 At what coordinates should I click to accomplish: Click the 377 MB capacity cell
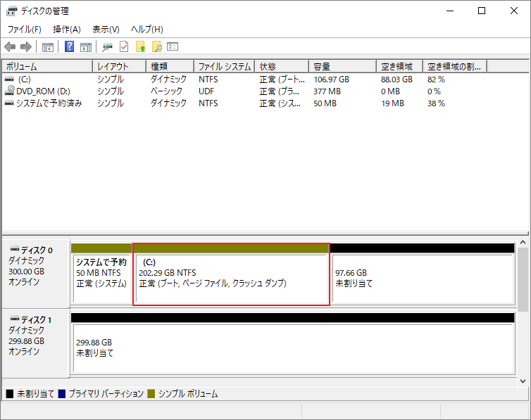point(327,91)
